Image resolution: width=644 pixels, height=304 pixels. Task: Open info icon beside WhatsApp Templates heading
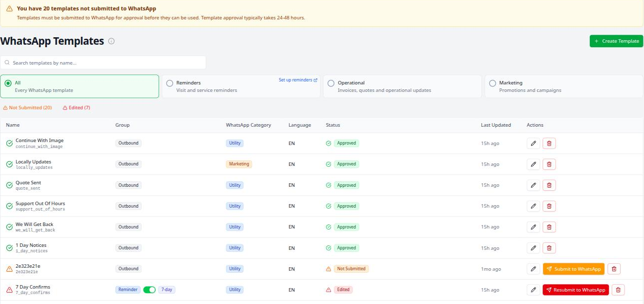point(111,41)
